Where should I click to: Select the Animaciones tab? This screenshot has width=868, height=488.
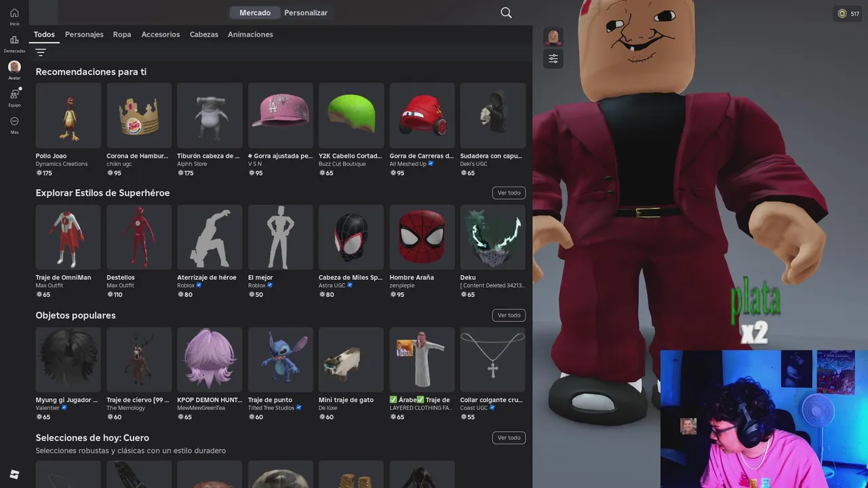click(x=250, y=35)
